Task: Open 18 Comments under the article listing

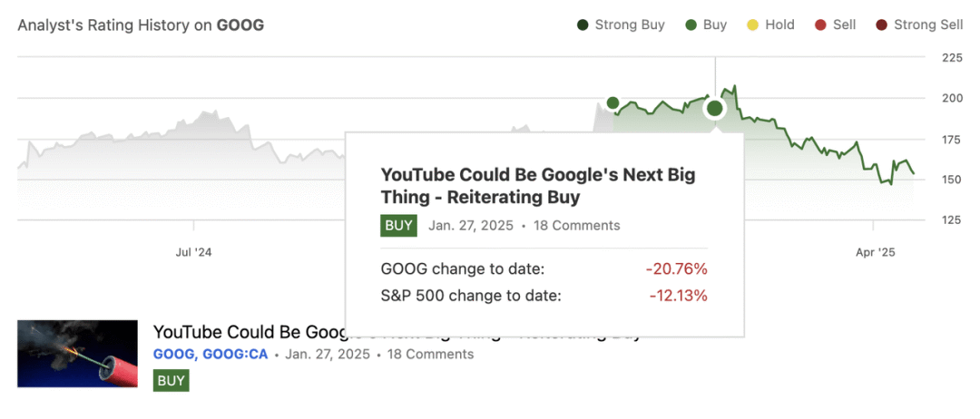Action: (430, 355)
